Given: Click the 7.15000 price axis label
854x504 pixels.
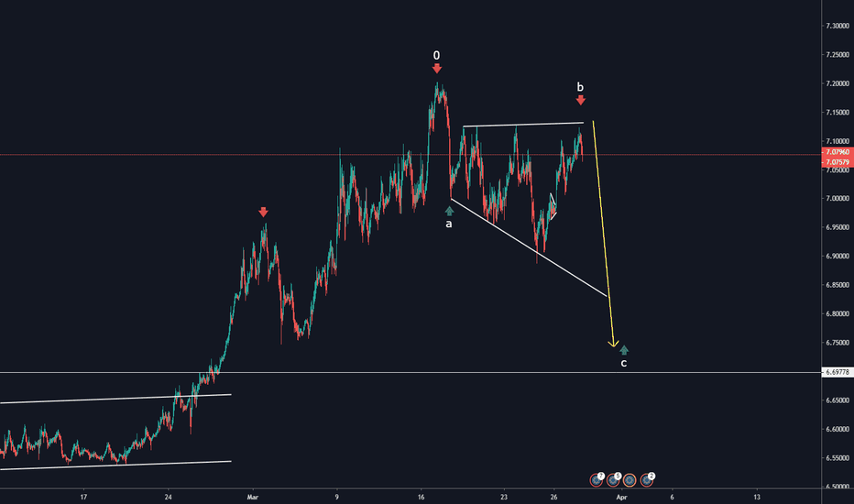Looking at the screenshot, I should pos(838,113).
